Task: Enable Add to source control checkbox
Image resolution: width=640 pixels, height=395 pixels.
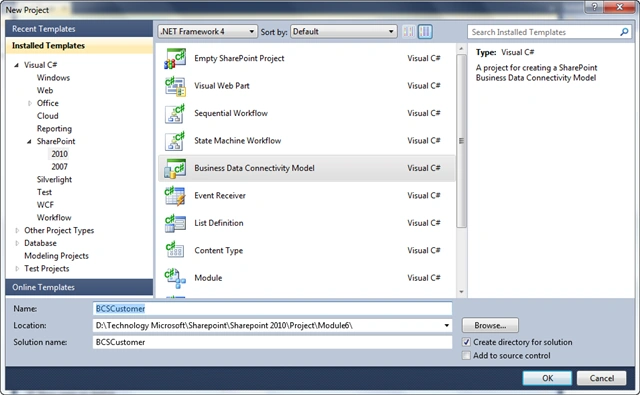Action: [x=467, y=355]
